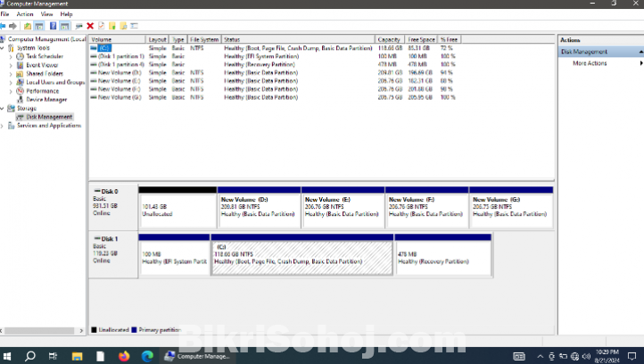This screenshot has width=644, height=364.
Task: Click the Disk 1 label box
Action: 113,255
